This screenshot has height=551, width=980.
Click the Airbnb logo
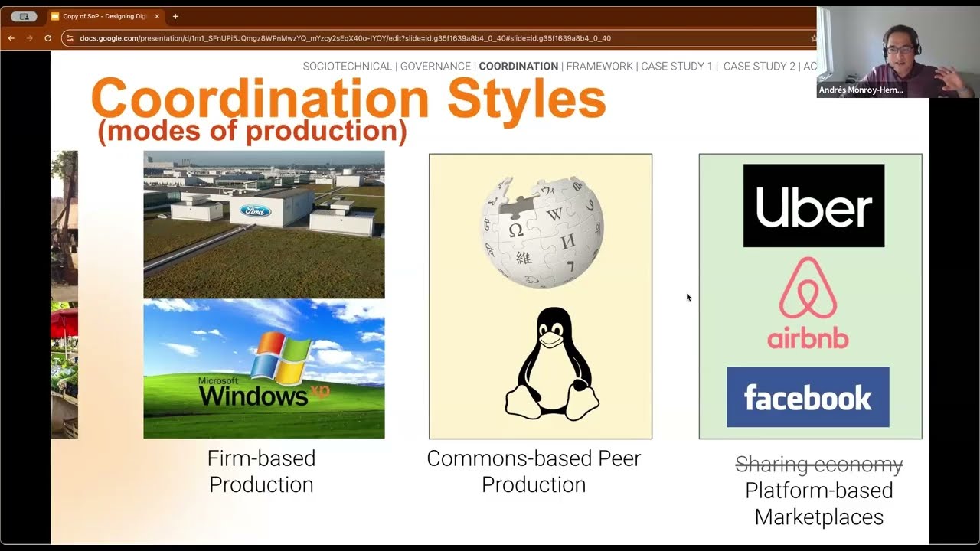point(808,303)
